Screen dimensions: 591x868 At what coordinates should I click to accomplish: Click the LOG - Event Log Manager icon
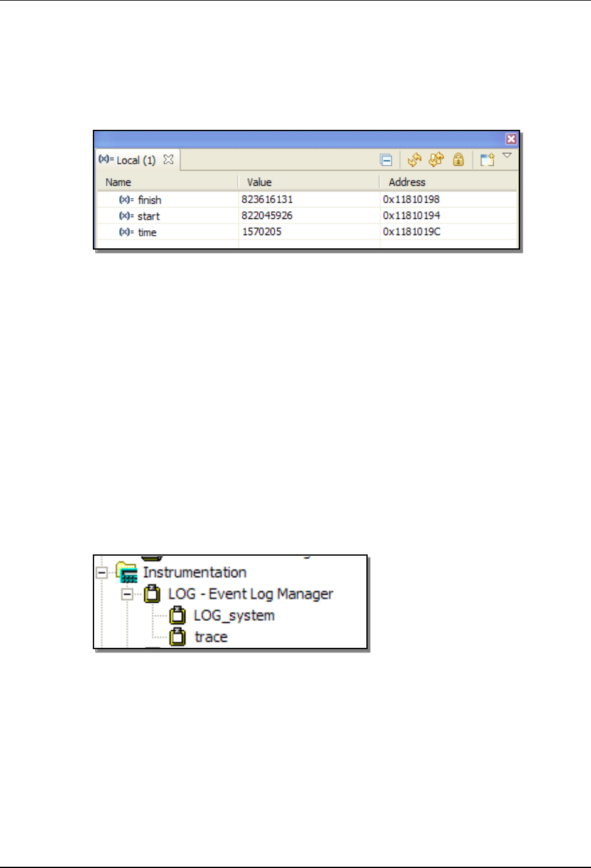tap(152, 594)
